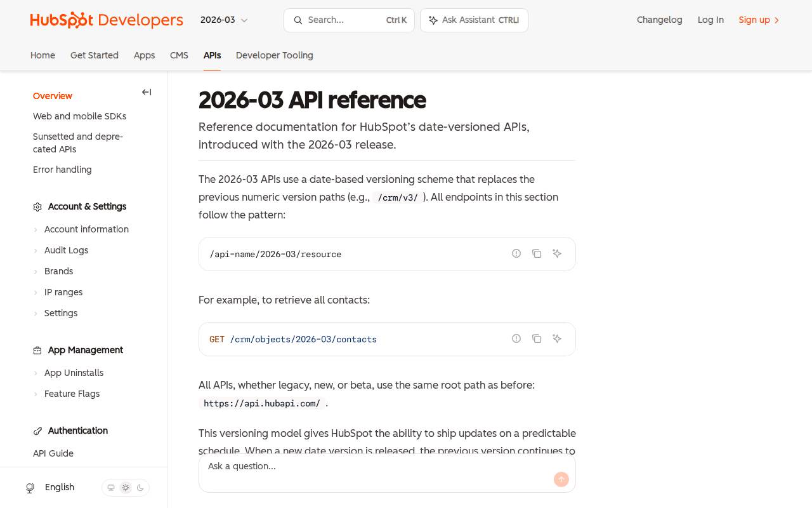Click the Authentication heading
The height and width of the screenshot is (508, 812).
(x=78, y=431)
